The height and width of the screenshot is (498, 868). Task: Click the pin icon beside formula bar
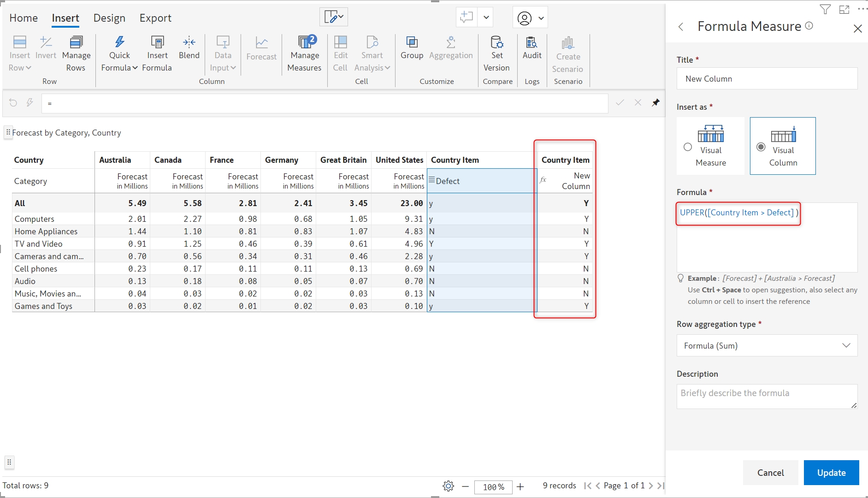(655, 103)
